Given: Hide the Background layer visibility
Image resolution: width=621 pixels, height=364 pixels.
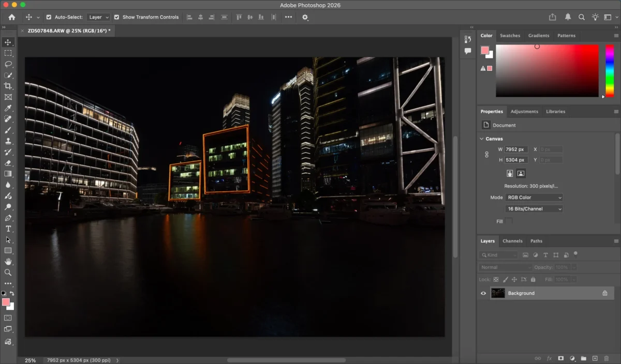Looking at the screenshot, I should (x=483, y=293).
